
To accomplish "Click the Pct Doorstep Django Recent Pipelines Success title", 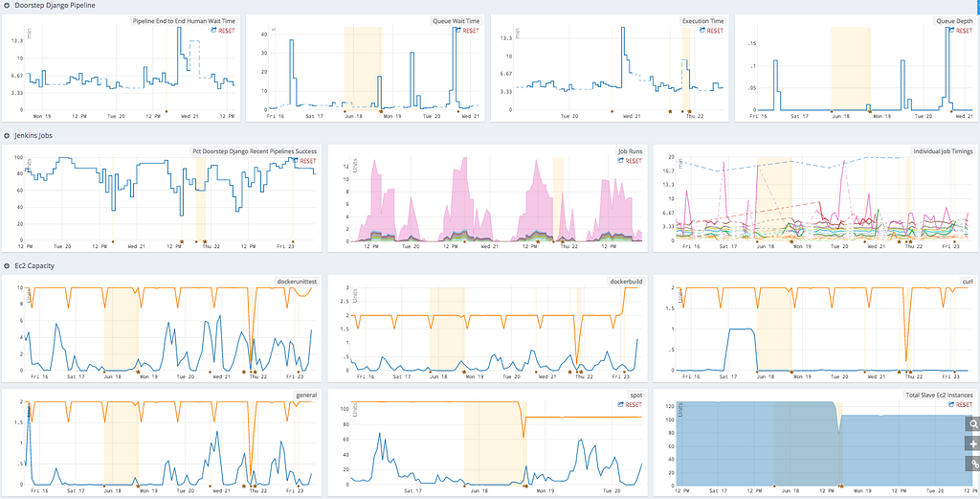I will [254, 151].
